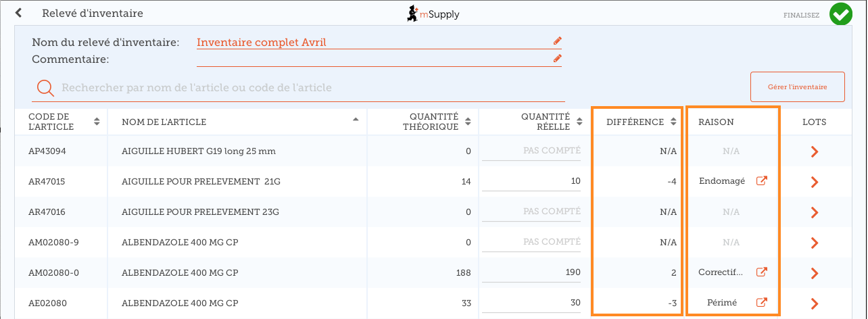Sort by Différence column
The height and width of the screenshot is (319, 868).
(673, 122)
